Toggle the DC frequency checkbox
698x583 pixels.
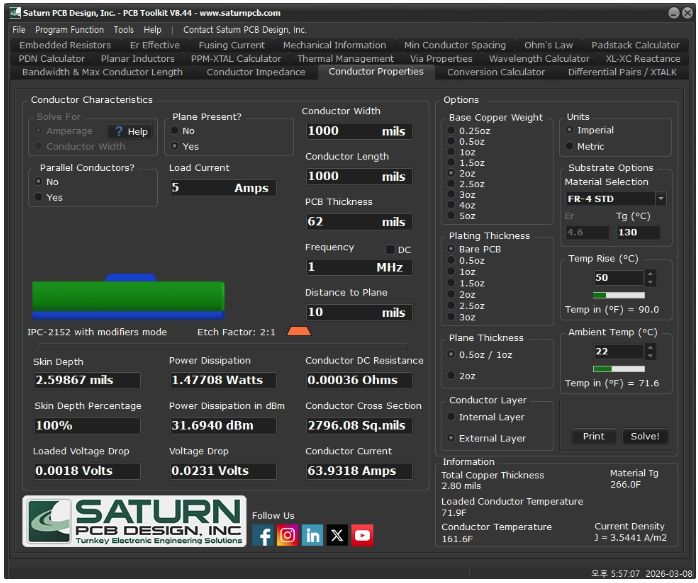[390, 250]
